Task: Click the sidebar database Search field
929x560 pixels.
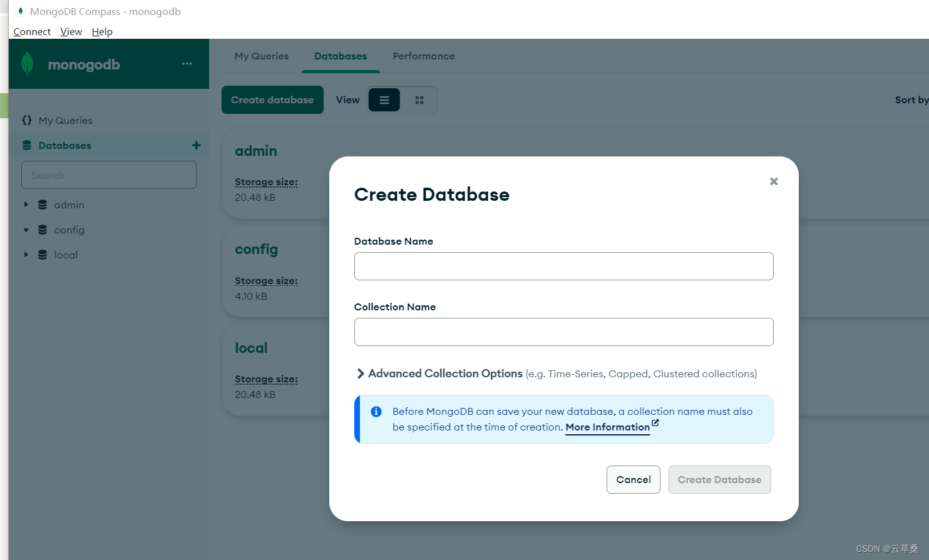Action: [x=108, y=175]
